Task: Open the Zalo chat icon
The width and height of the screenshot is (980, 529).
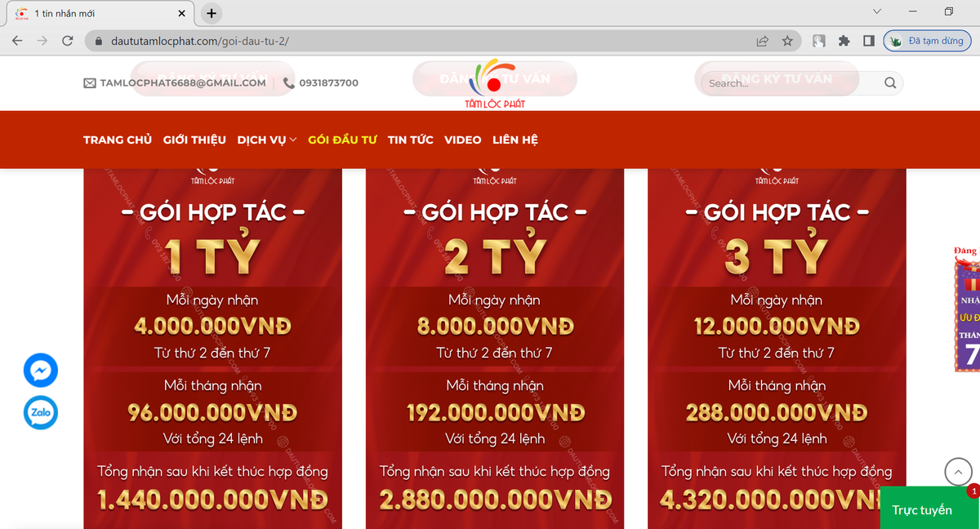Action: coord(40,413)
